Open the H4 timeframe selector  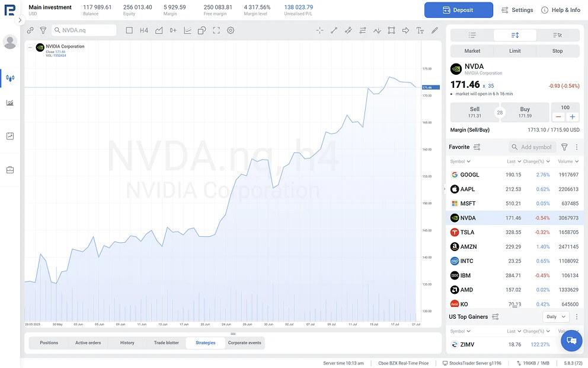(x=144, y=30)
